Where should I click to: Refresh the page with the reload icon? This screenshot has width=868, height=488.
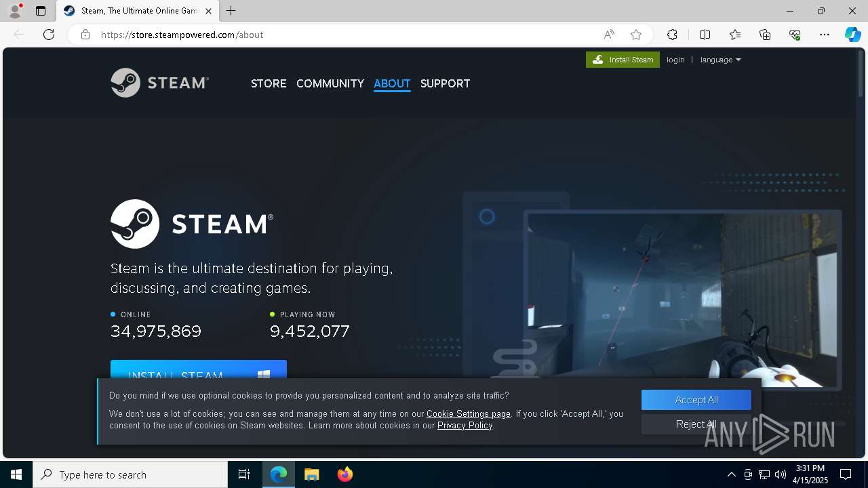pos(49,35)
